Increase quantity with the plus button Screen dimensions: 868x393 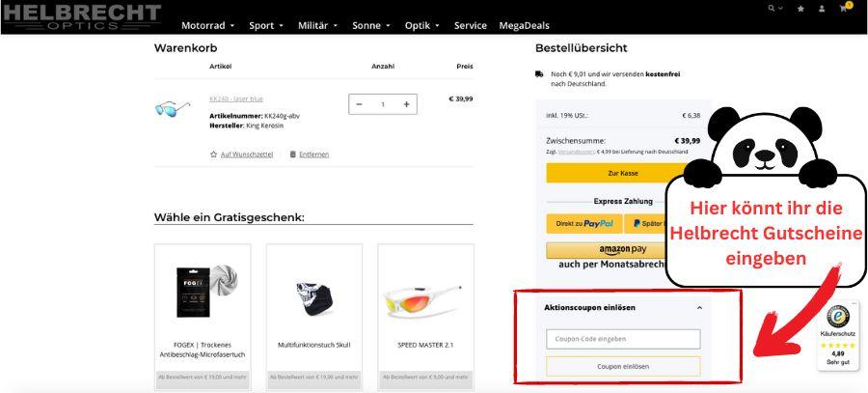click(x=406, y=104)
